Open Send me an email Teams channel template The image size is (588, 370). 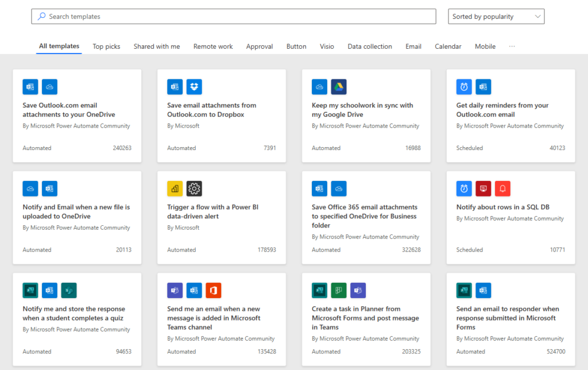tap(214, 318)
